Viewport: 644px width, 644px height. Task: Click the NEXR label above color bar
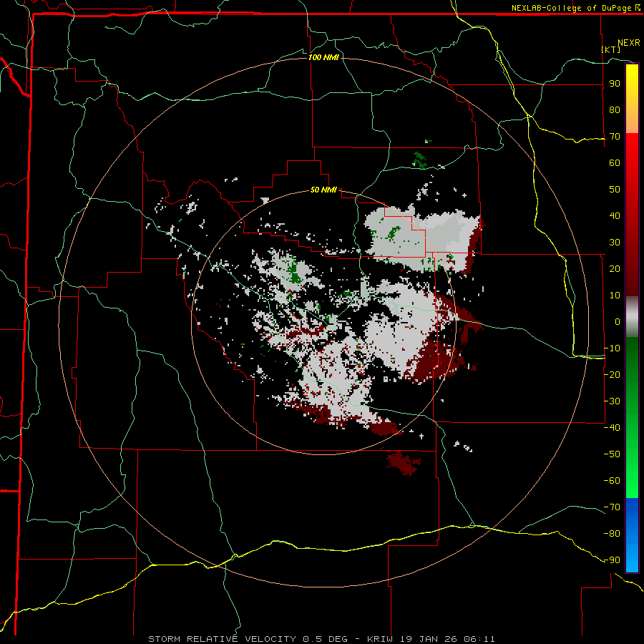tap(629, 43)
